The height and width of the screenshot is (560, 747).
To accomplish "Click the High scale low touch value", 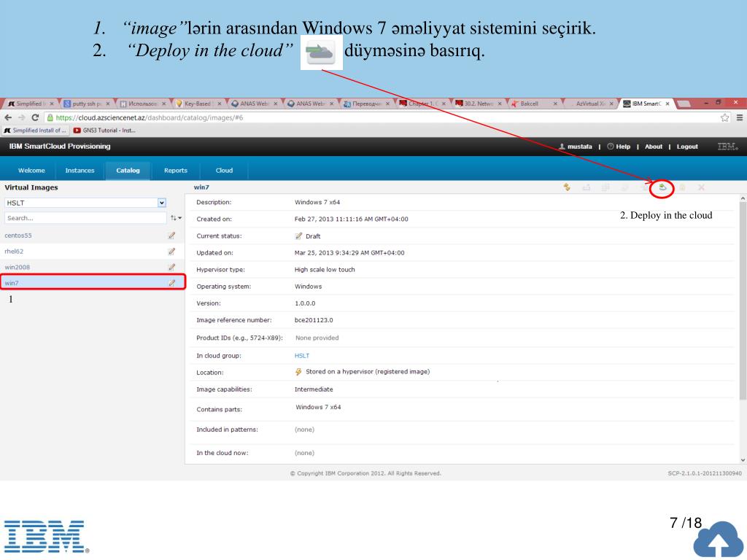I will (325, 270).
